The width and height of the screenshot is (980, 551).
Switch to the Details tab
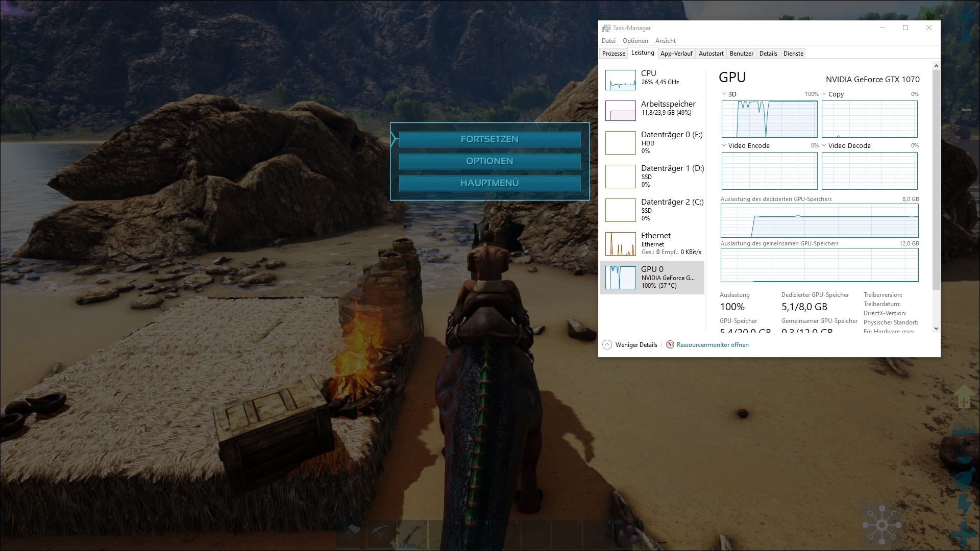coord(768,54)
